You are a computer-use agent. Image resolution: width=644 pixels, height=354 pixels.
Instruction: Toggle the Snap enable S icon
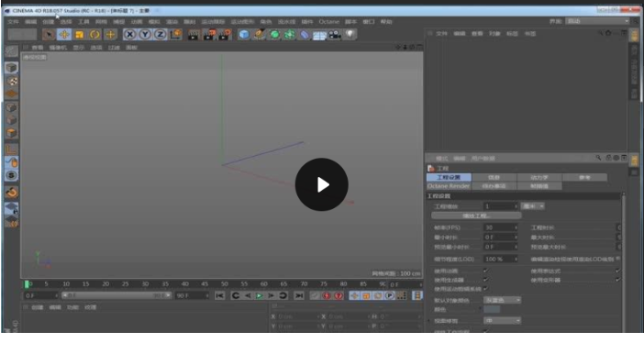click(x=12, y=175)
